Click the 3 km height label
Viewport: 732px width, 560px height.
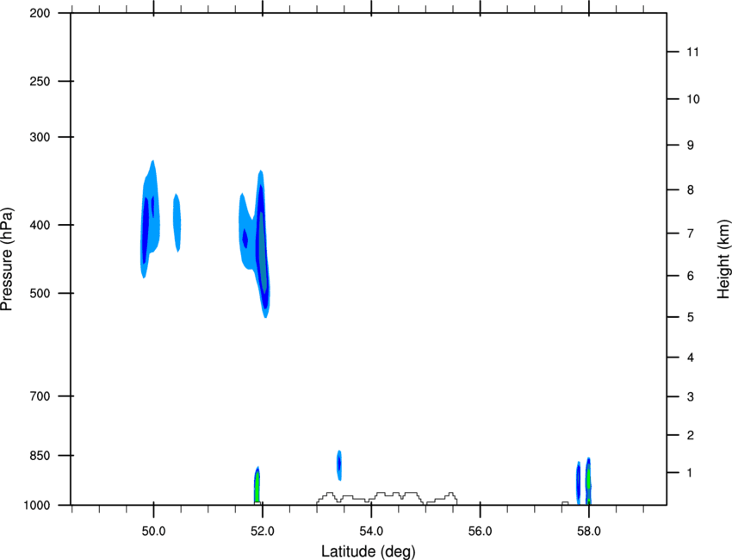(691, 397)
